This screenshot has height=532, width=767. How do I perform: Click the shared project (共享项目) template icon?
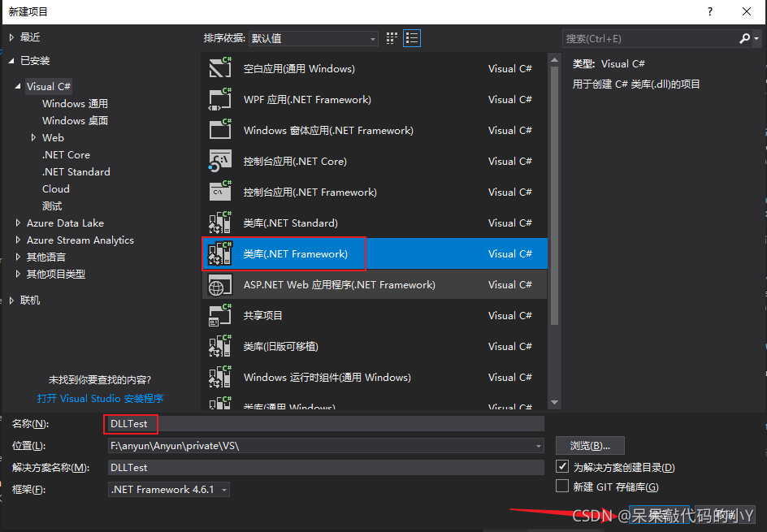click(x=220, y=315)
